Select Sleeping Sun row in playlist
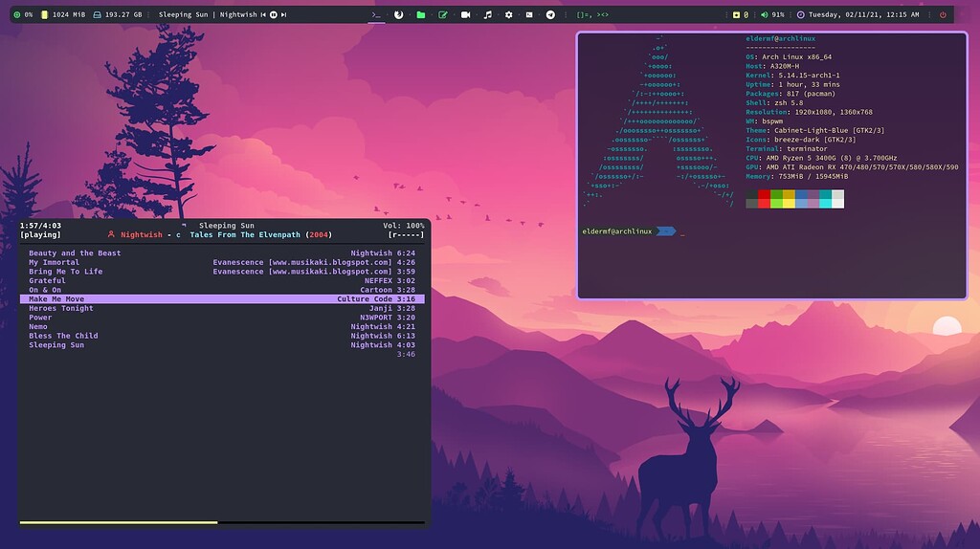Screen dimensions: 980x549 click(x=222, y=344)
